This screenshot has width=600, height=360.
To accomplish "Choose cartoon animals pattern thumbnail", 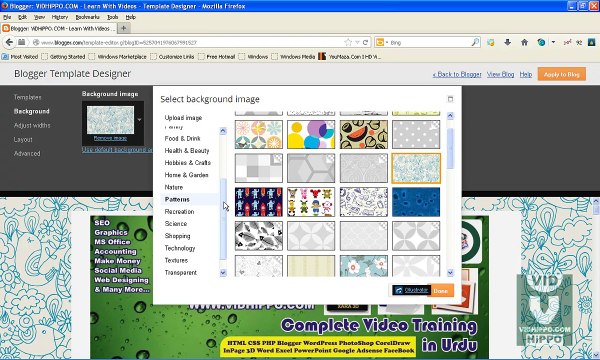I will pyautogui.click(x=311, y=202).
